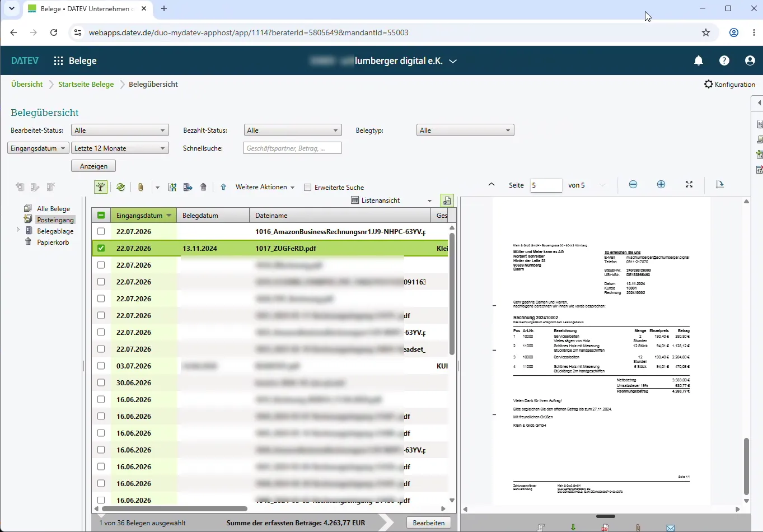Viewport: 763px width, 532px height.
Task: Sort by Eingangsdatum column header
Action: point(143,215)
